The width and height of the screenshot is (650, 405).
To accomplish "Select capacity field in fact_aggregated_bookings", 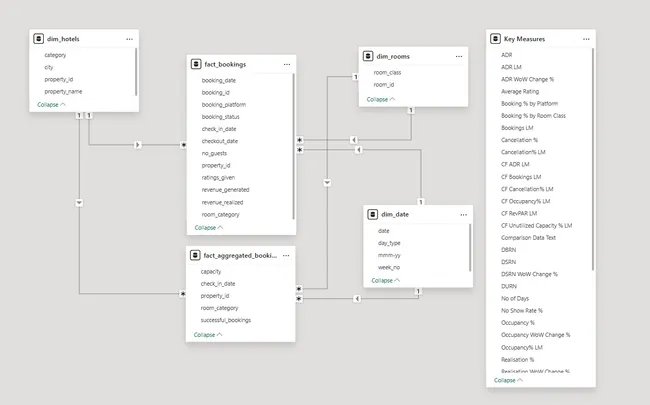I will point(211,272).
